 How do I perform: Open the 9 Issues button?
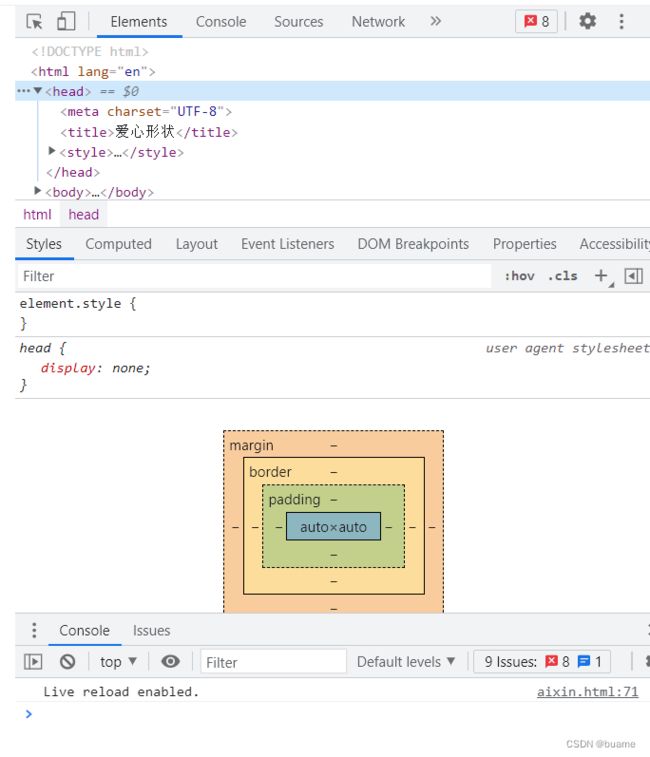542,661
